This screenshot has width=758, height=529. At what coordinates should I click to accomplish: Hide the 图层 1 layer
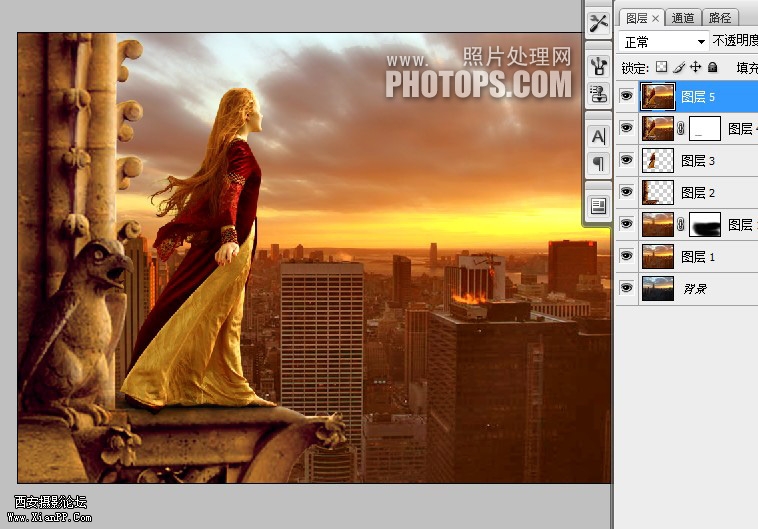tap(627, 256)
